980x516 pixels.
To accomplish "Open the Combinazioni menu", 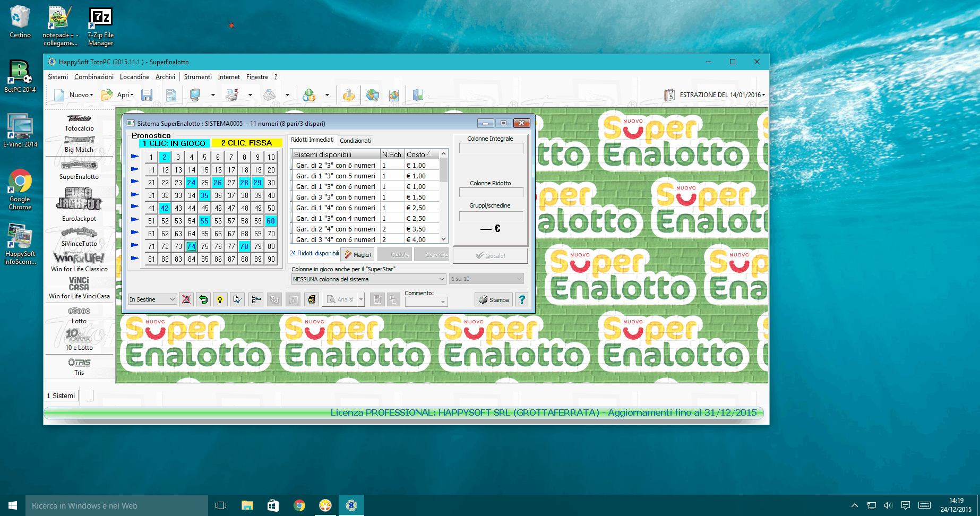I will tap(94, 77).
